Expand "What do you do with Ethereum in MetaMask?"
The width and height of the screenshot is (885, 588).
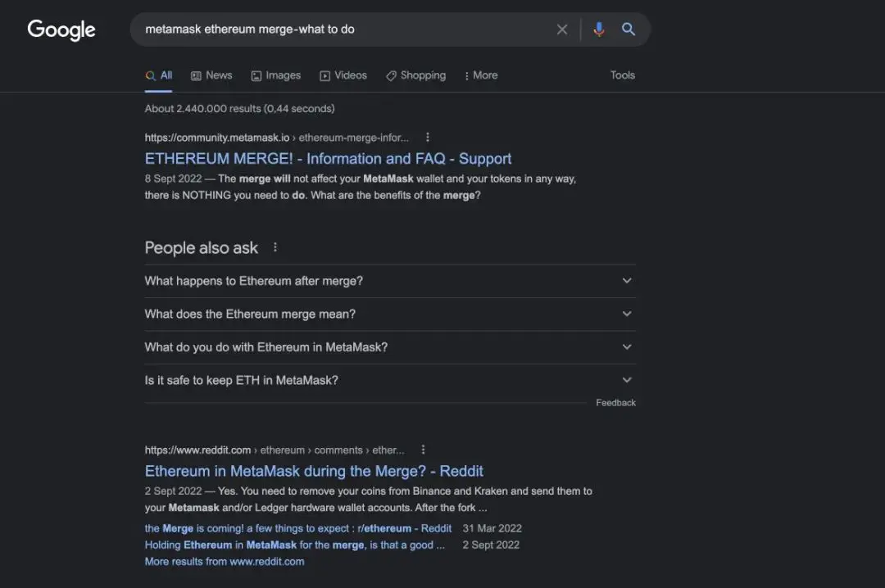(x=390, y=347)
